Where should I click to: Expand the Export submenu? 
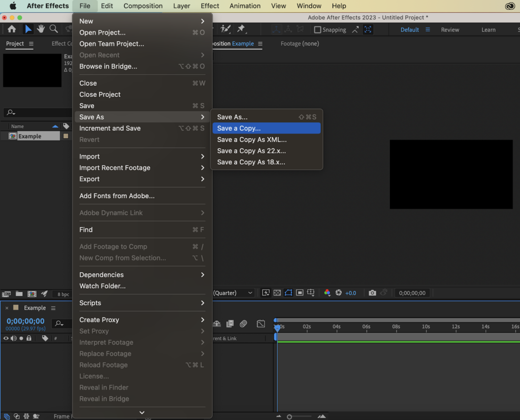tap(142, 179)
